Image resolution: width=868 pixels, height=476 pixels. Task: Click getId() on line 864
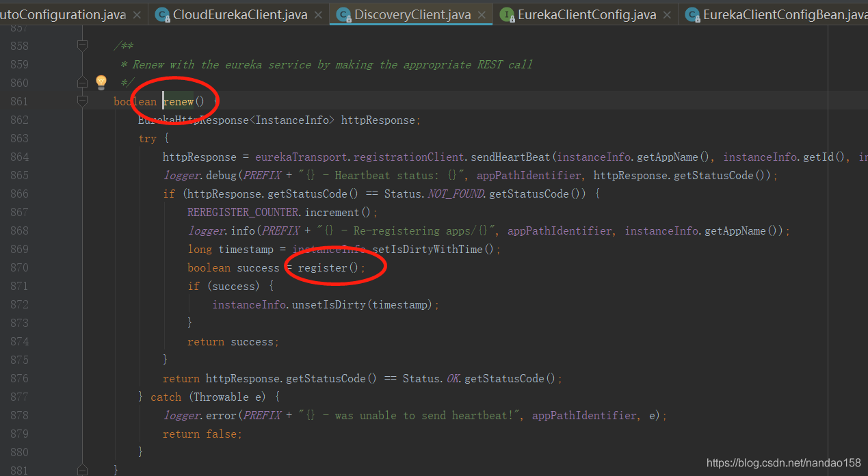(822, 157)
